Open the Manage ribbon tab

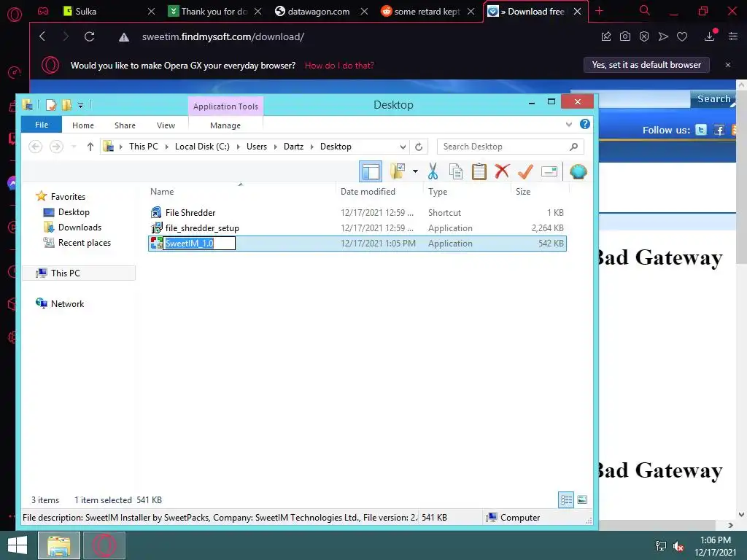225,125
